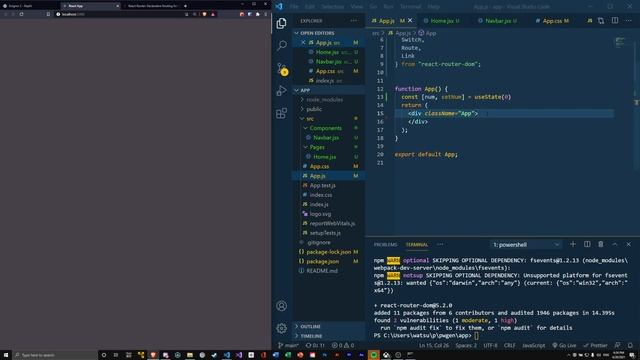Expand the Outline section

[x=310, y=327]
